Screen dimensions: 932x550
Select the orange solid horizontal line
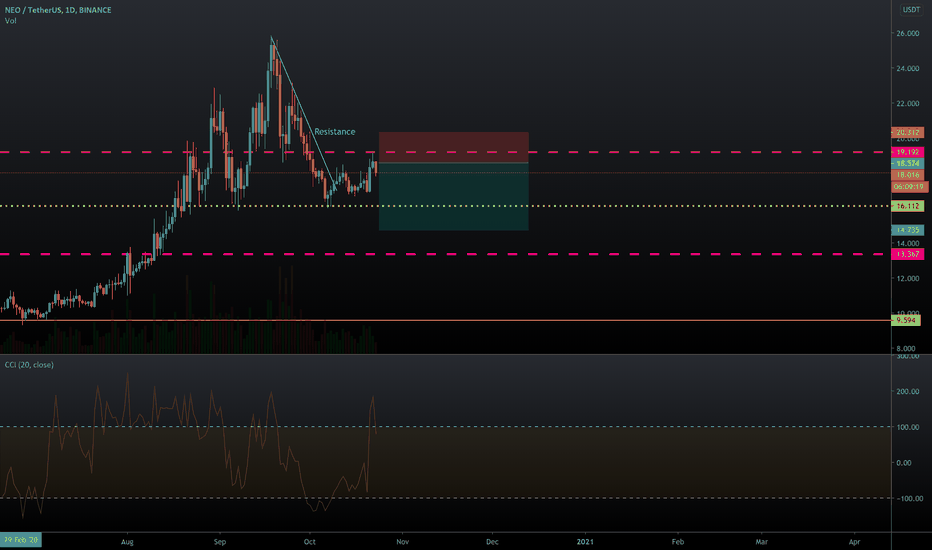[x=446, y=320]
